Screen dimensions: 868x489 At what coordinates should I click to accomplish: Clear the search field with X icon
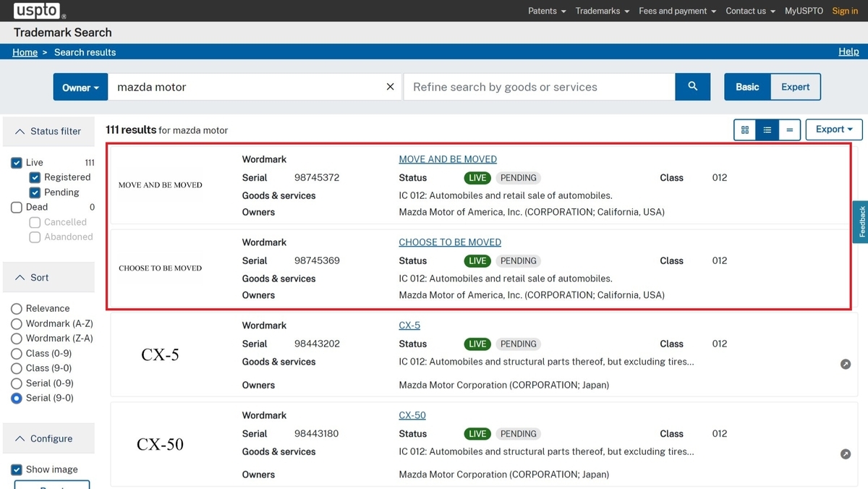pyautogui.click(x=390, y=87)
